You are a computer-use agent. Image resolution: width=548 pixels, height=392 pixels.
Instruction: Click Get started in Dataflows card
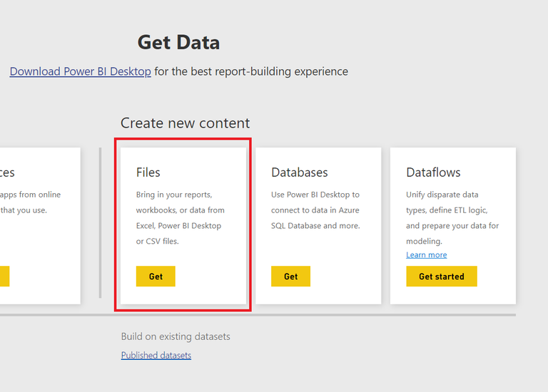pos(441,277)
